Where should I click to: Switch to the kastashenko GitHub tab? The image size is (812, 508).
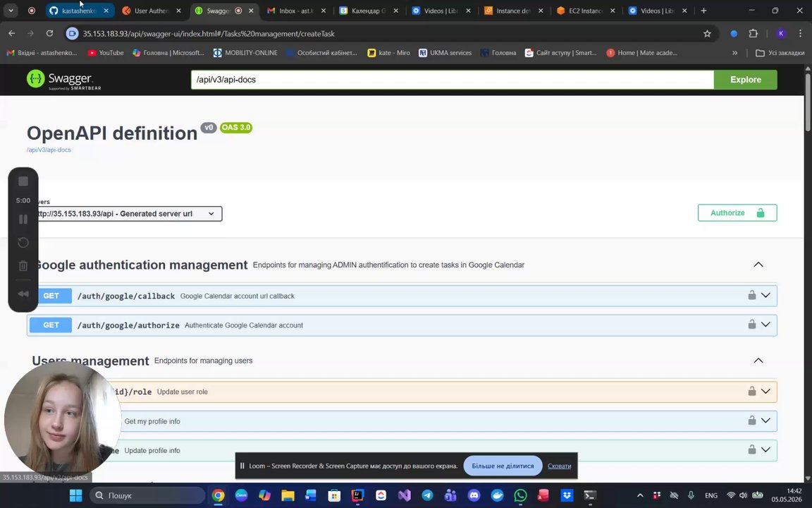[80, 11]
